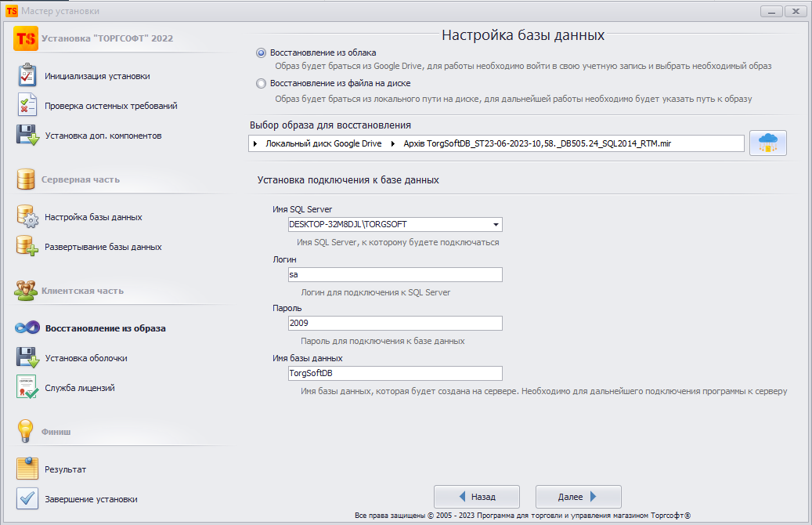The width and height of the screenshot is (812, 525).
Task: Go to Установка оболочки step
Action: pos(86,358)
